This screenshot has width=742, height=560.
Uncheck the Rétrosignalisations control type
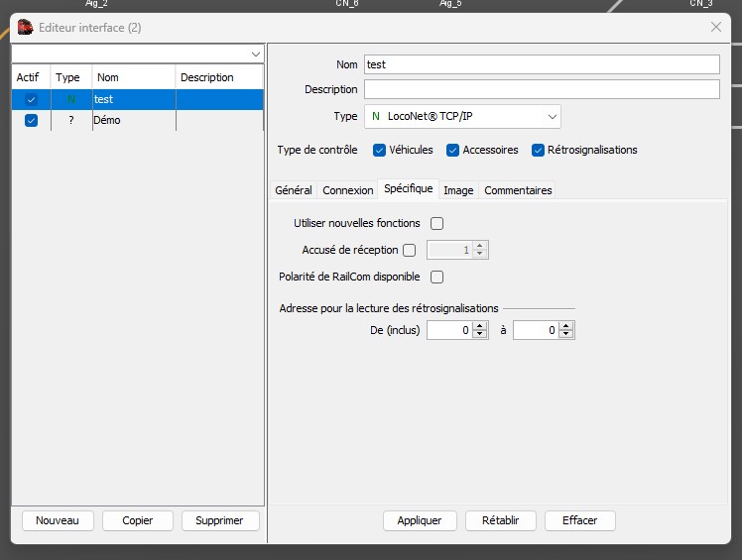coord(538,150)
